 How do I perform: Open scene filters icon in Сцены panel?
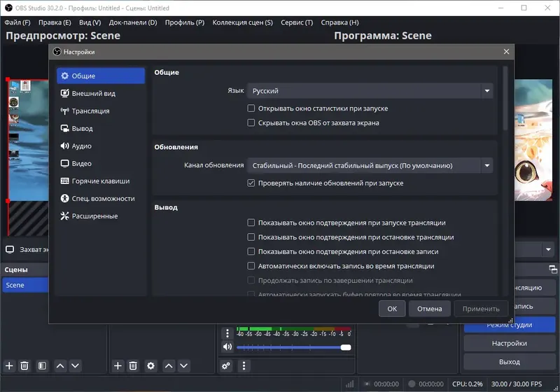coord(42,365)
